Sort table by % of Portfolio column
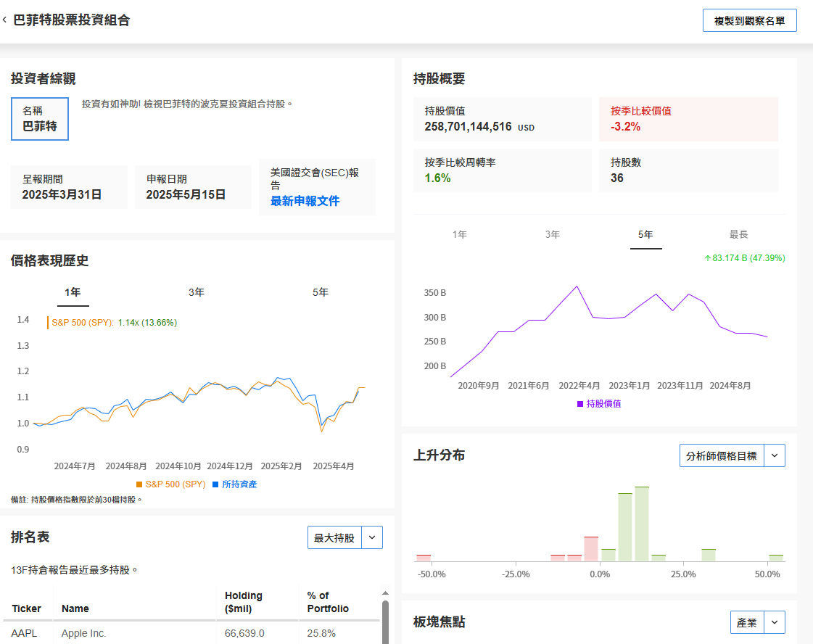 tap(328, 602)
